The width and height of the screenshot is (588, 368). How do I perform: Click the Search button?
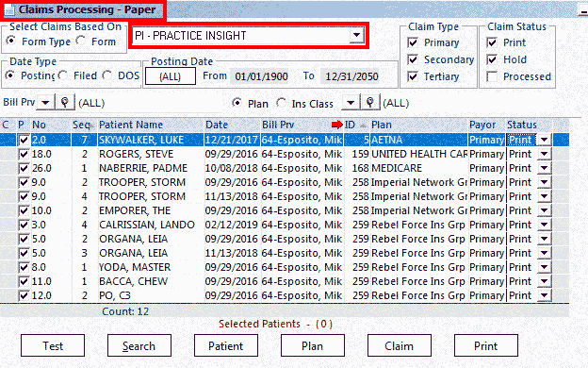click(139, 345)
